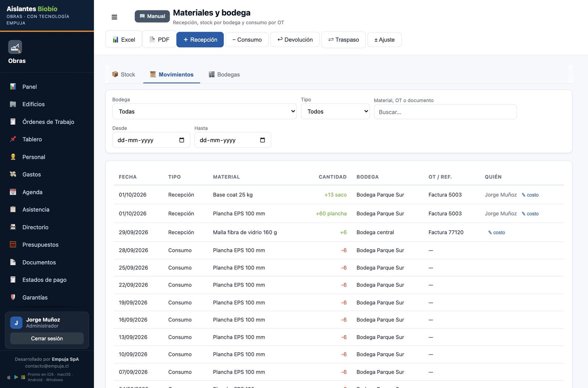Image resolution: width=588 pixels, height=388 pixels.
Task: Switch to the Stock tab
Action: point(124,75)
